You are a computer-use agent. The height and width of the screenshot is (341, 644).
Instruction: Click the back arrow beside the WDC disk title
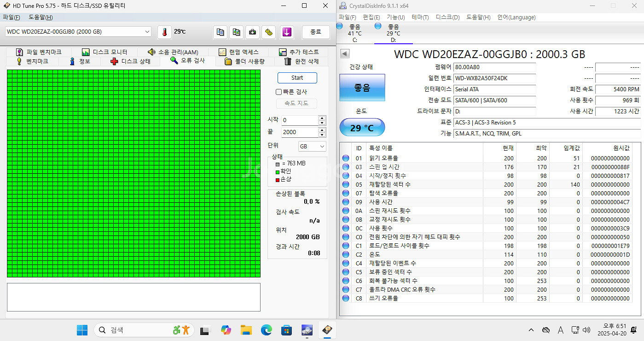tap(345, 54)
